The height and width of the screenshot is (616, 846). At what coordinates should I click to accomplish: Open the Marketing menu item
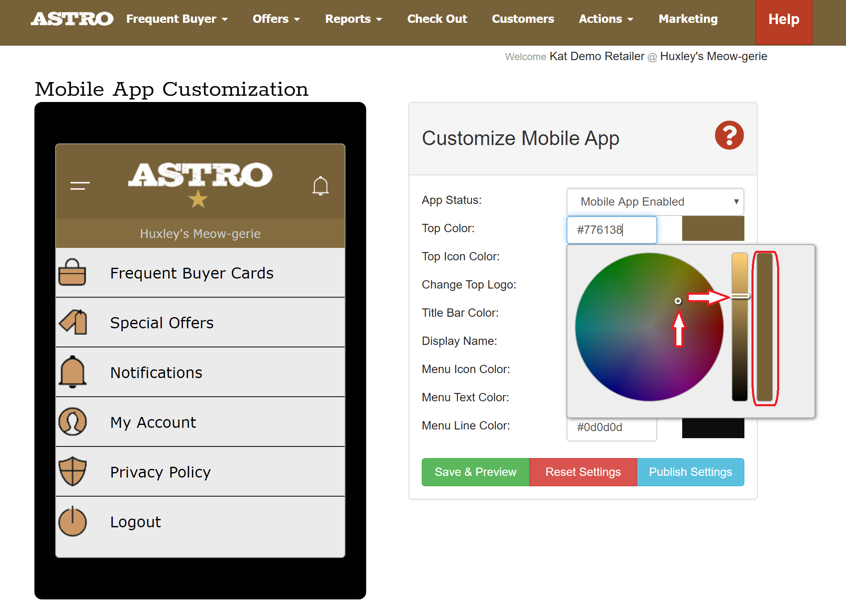688,19
